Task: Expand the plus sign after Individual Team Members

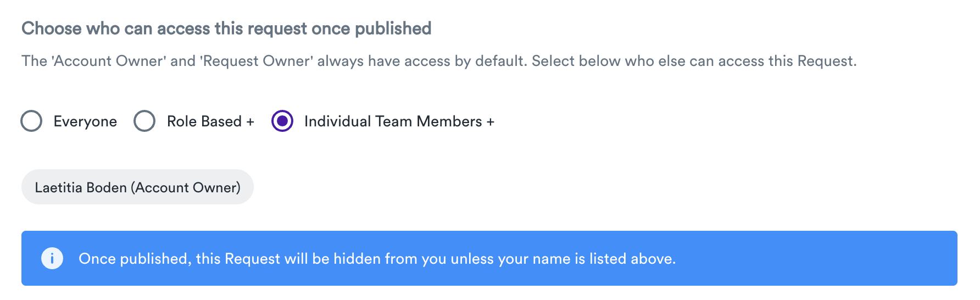Action: tap(491, 122)
